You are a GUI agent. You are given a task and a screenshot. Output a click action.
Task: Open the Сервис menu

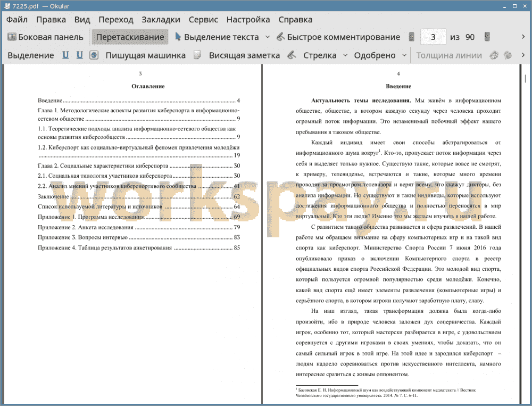click(203, 20)
